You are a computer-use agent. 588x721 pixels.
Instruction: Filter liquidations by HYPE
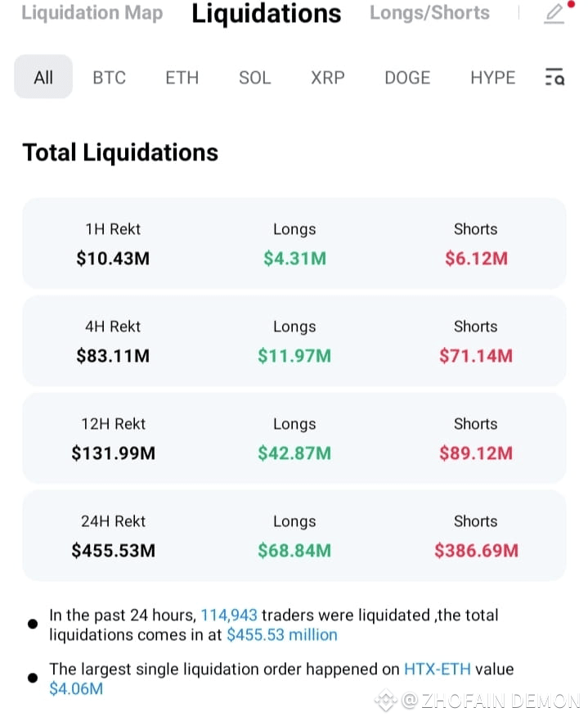click(493, 78)
